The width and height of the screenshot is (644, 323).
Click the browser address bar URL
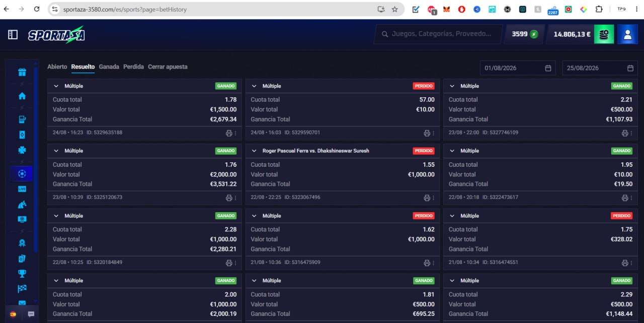(125, 9)
